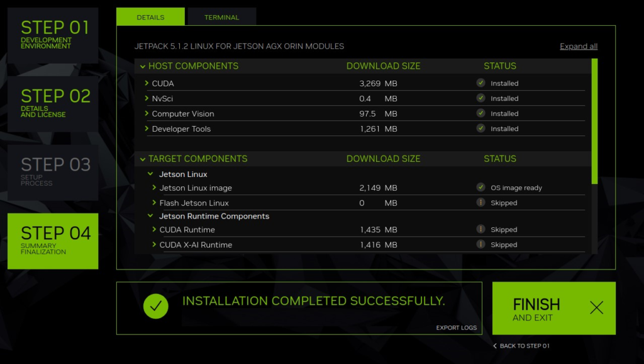Click the Jetson Linux image ready checkmark icon
Screen dimensions: 644x364
click(x=480, y=187)
